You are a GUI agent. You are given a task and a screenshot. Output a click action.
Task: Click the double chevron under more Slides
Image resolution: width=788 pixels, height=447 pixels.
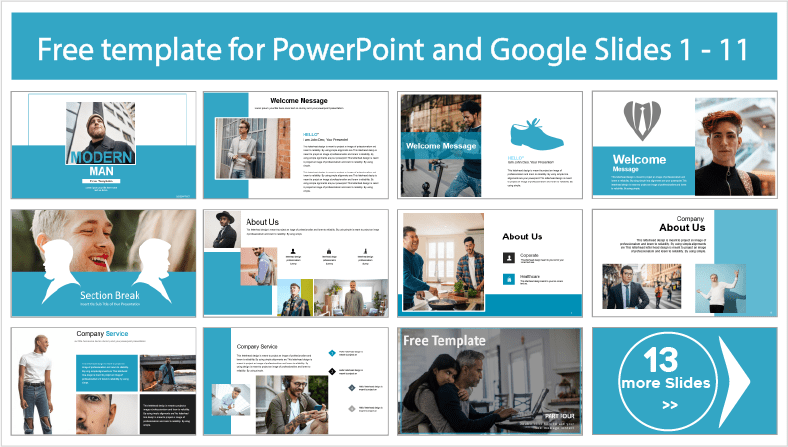669,405
